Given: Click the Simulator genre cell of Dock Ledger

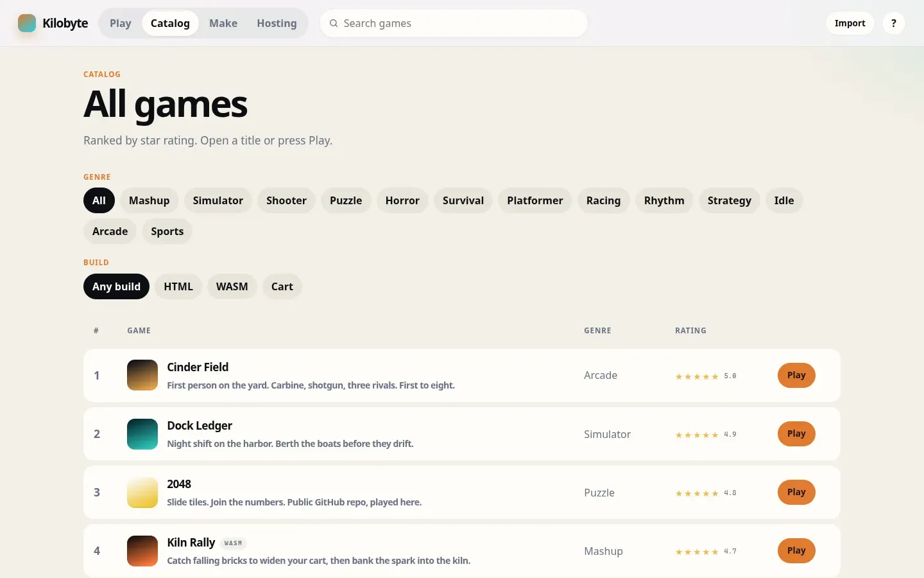Looking at the screenshot, I should (x=607, y=434).
